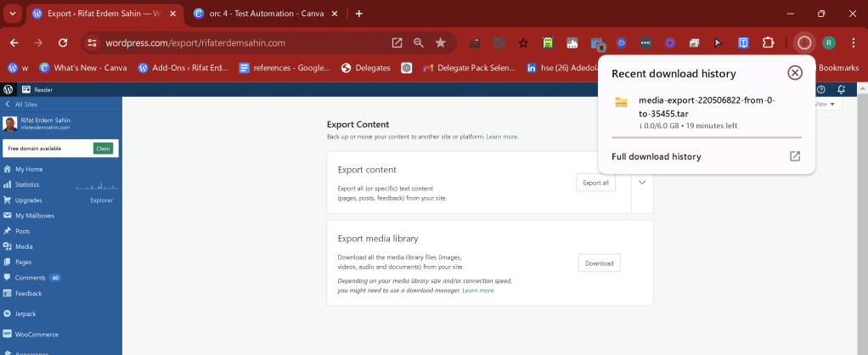Click the zoom magnifier in address bar
868x355 pixels.
pyautogui.click(x=419, y=42)
